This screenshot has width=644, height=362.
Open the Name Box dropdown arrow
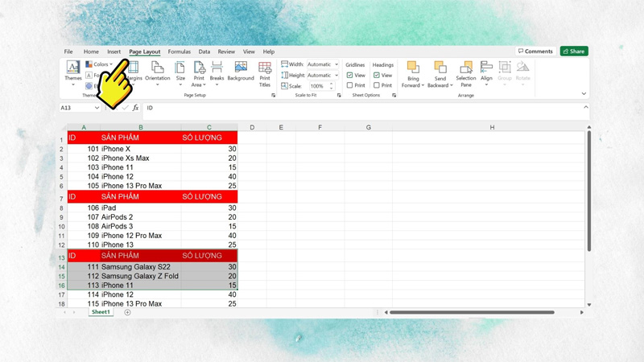[97, 108]
